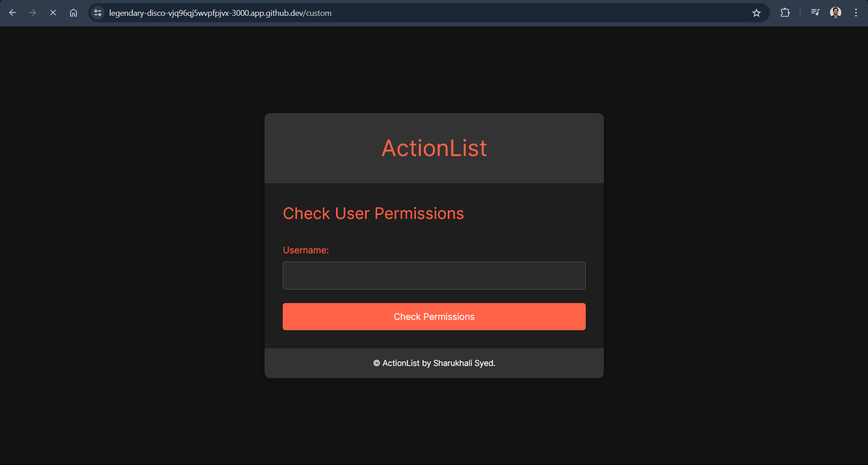868x465 pixels.
Task: Click the URL in the address bar
Action: [220, 13]
